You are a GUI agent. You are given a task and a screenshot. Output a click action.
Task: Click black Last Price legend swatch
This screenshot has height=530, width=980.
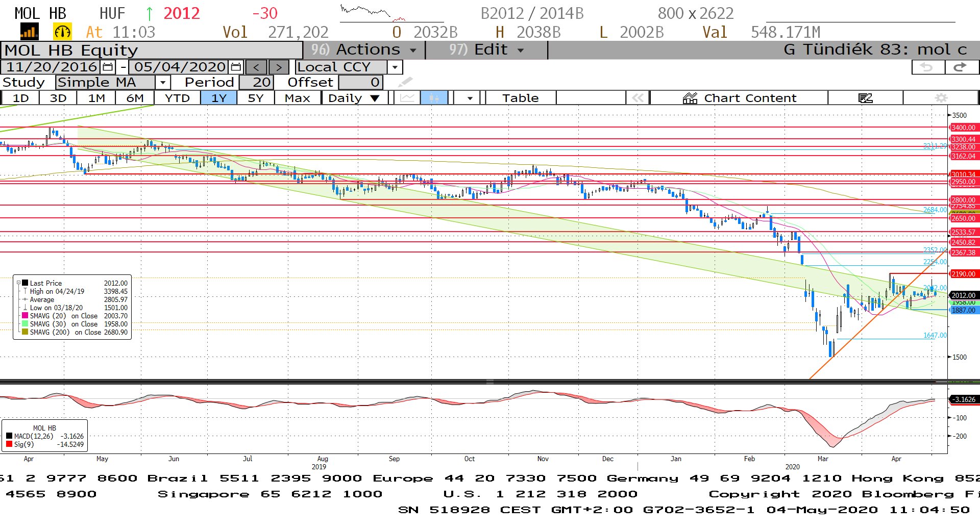(25, 283)
